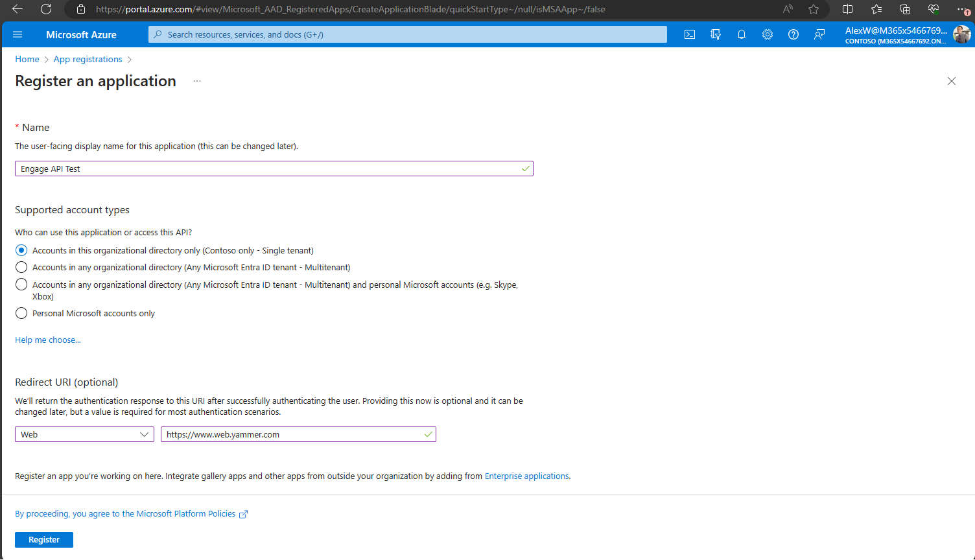Image resolution: width=975 pixels, height=560 pixels.
Task: Click the account avatar for AlexW
Action: pos(963,34)
